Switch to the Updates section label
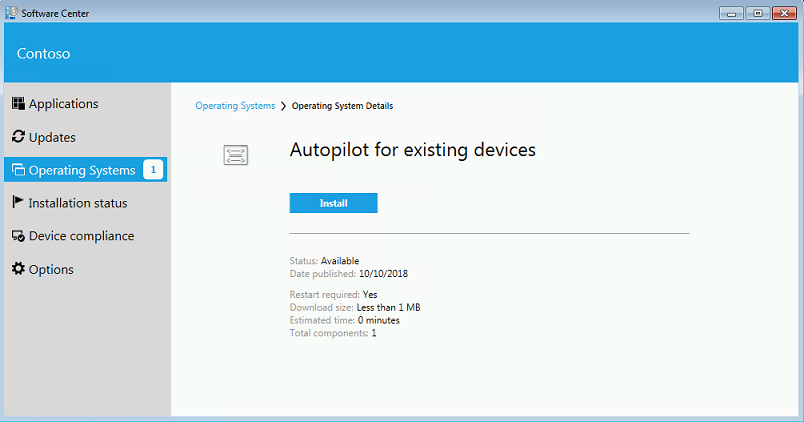Image resolution: width=804 pixels, height=422 pixels. 52,137
